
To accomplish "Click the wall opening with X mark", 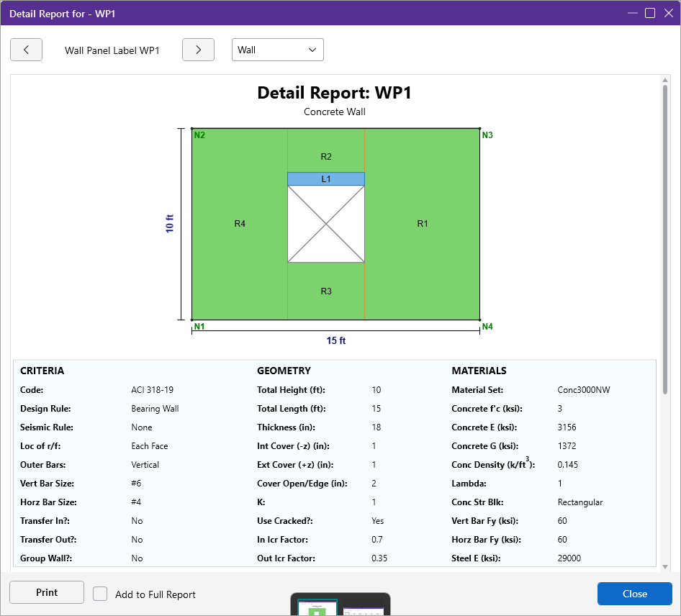I will coord(326,224).
